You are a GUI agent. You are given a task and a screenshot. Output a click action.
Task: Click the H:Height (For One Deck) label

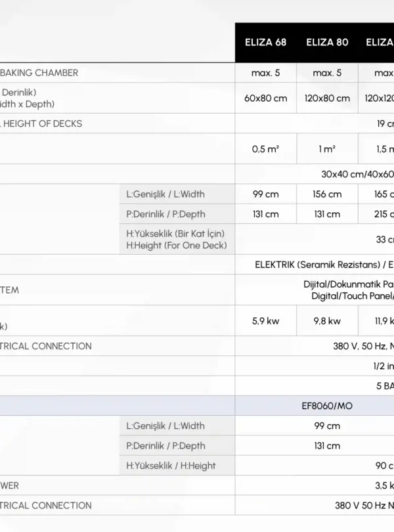point(176,246)
